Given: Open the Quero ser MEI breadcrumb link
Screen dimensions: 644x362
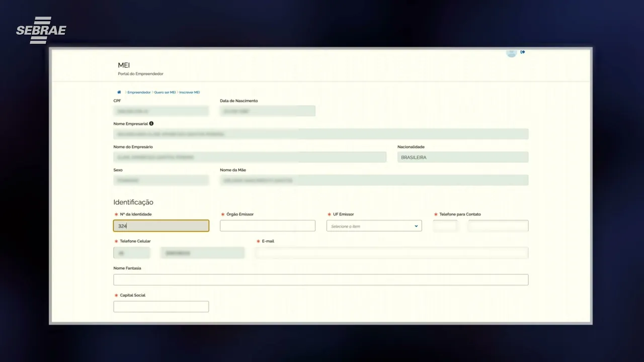Looking at the screenshot, I should (x=165, y=93).
